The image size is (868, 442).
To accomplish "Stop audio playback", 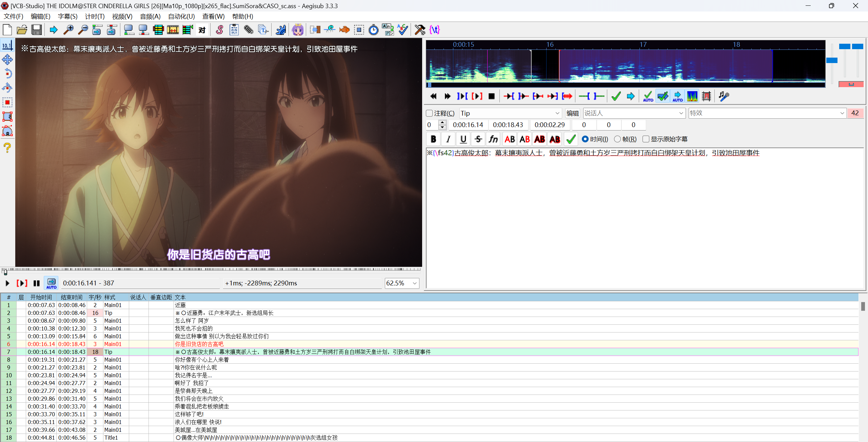I will pyautogui.click(x=491, y=96).
